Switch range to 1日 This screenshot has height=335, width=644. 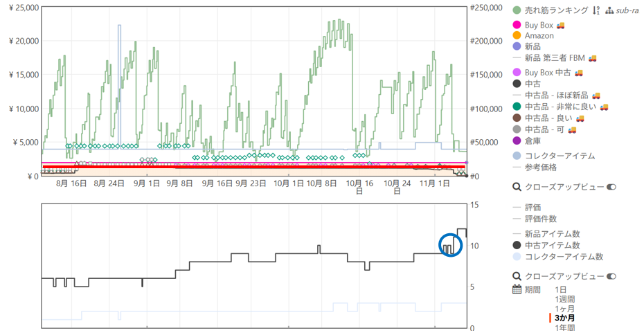pyautogui.click(x=560, y=289)
